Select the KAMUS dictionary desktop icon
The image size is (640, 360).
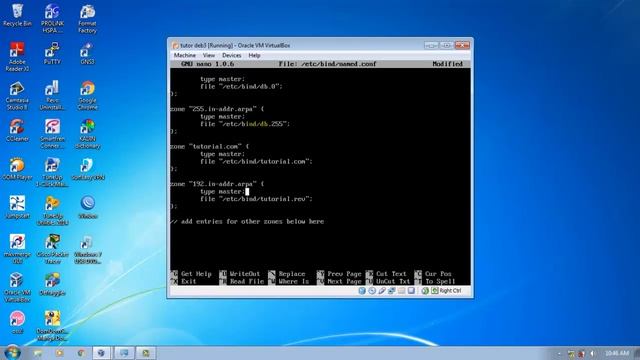click(x=87, y=134)
